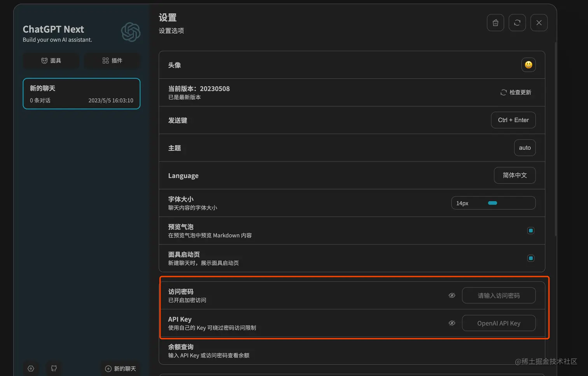Click the ChatGPT Next title
This screenshot has height=376, width=588.
pos(53,29)
